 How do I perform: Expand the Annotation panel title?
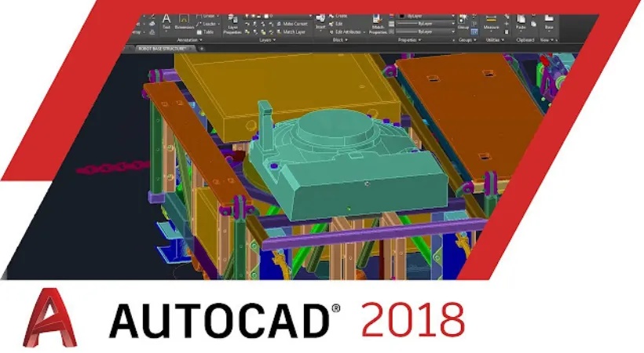(189, 40)
